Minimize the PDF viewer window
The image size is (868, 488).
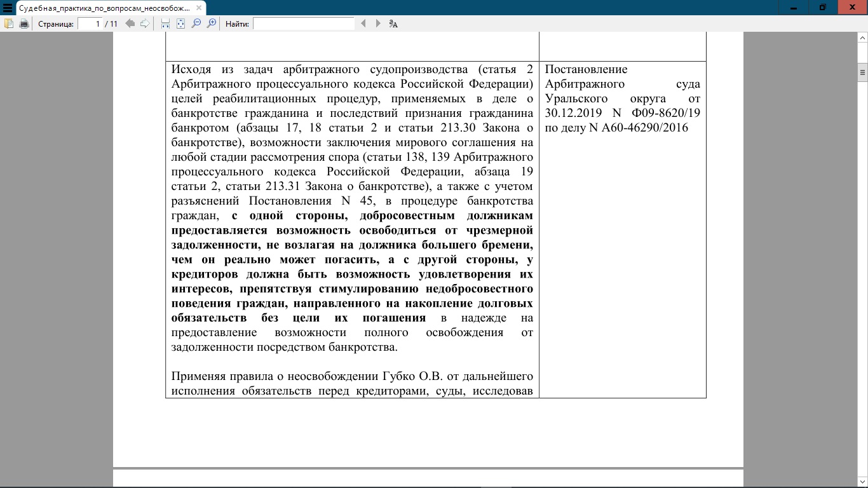click(x=795, y=7)
